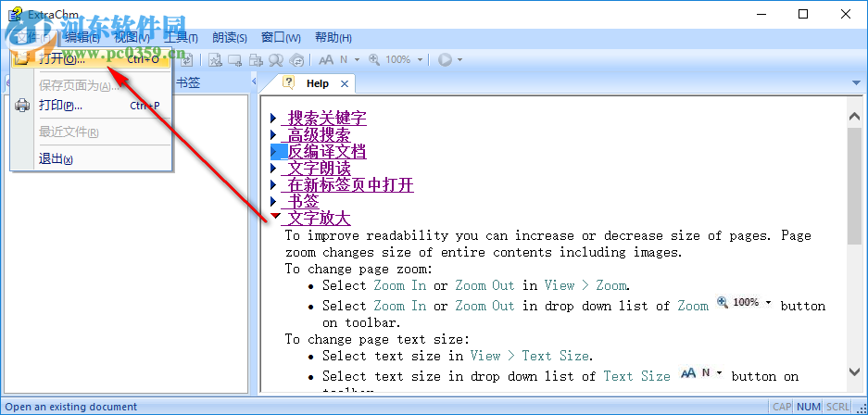This screenshot has height=415, width=868.
Task: Choose 保存页面为(A)... menu entry
Action: pyautogui.click(x=91, y=86)
